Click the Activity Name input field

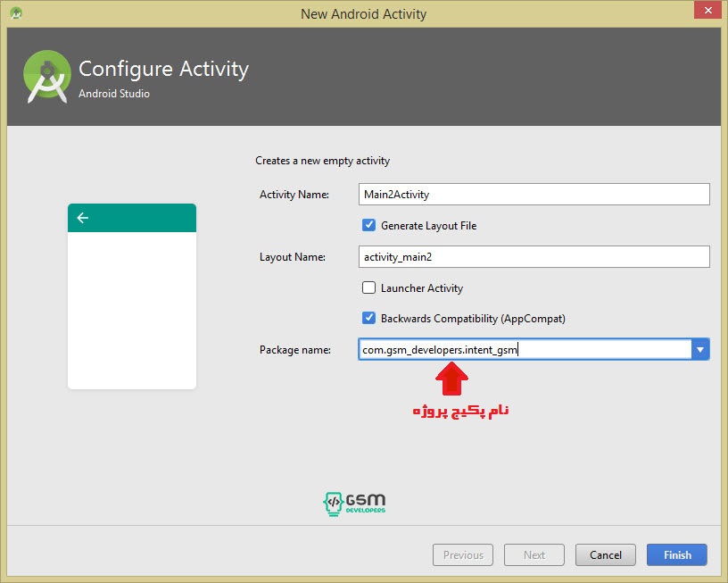534,194
